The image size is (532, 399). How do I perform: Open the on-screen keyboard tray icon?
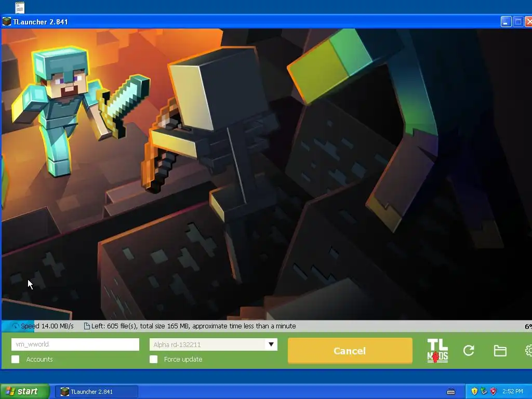click(x=451, y=392)
